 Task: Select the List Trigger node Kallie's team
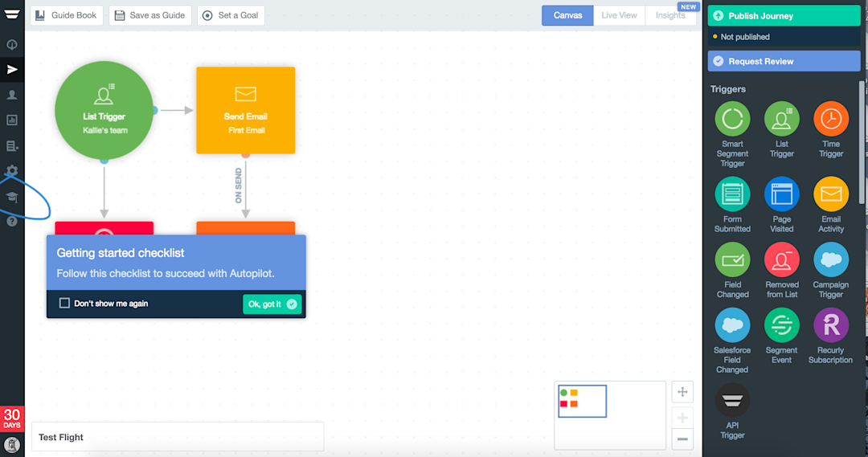[104, 110]
